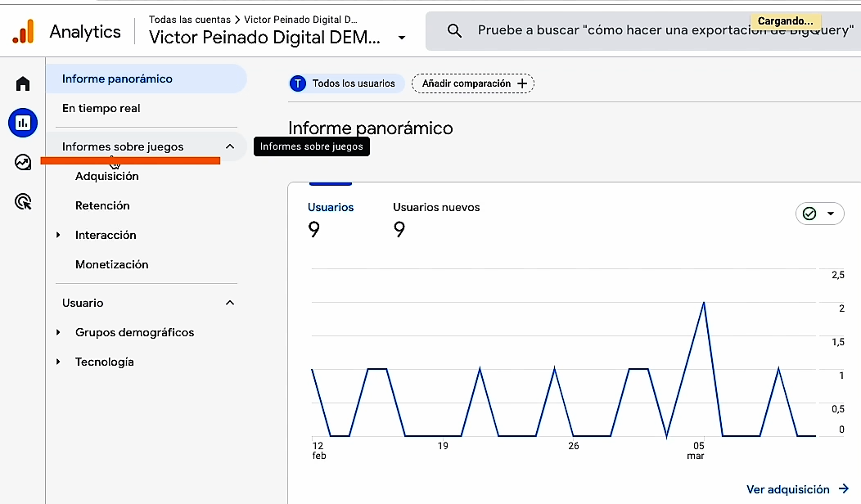This screenshot has width=861, height=504.
Task: Open the Monetización report
Action: [x=111, y=264]
